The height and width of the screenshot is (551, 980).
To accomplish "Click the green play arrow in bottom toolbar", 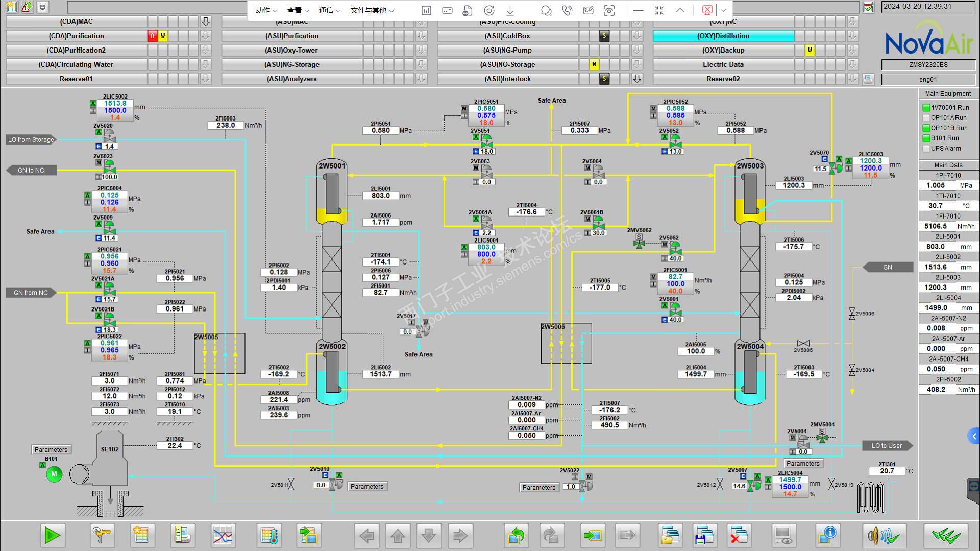I will 53,536.
